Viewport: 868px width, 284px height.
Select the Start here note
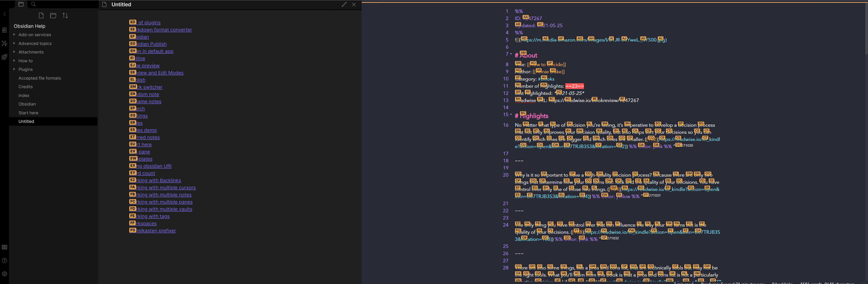click(28, 113)
